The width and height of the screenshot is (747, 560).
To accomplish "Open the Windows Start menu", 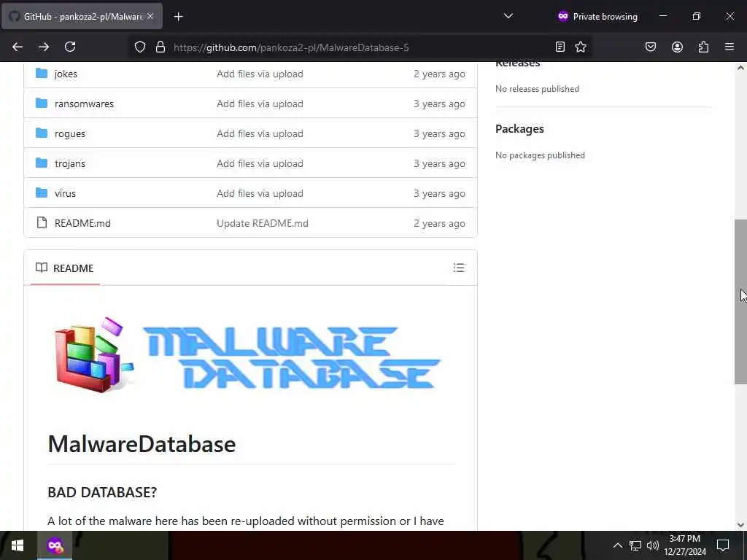I will [18, 545].
